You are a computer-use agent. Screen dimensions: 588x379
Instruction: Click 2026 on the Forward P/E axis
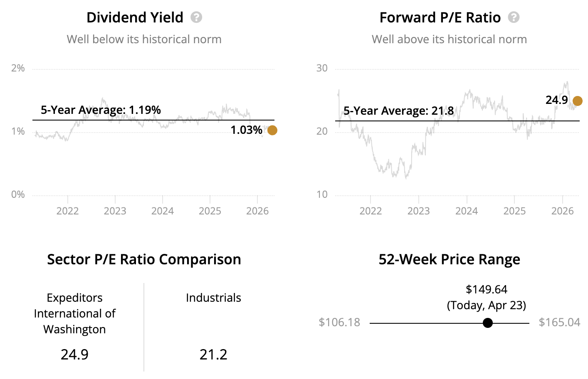click(x=562, y=211)
